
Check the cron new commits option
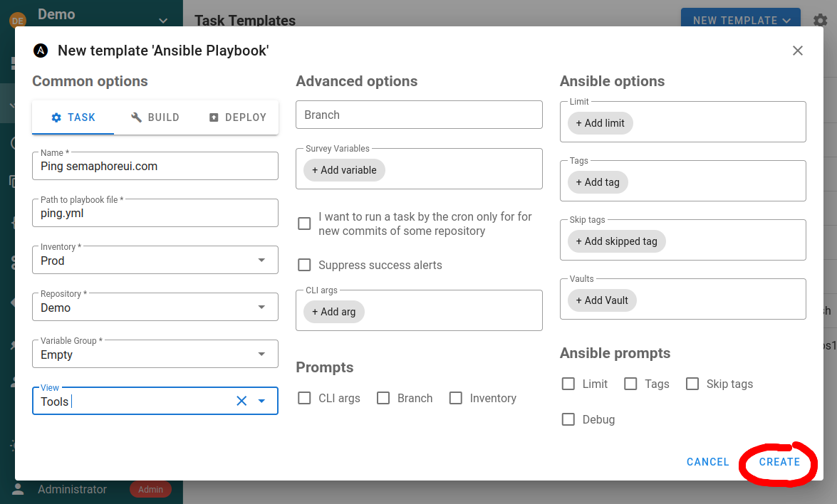[x=304, y=224]
